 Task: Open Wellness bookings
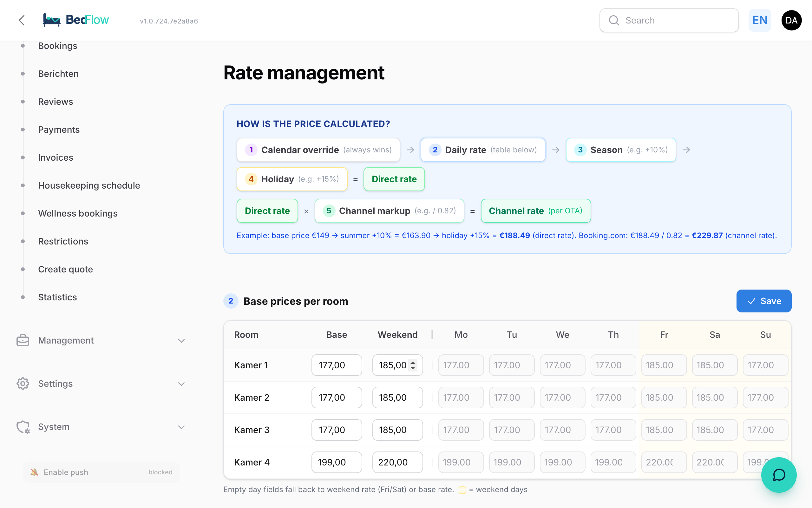78,213
